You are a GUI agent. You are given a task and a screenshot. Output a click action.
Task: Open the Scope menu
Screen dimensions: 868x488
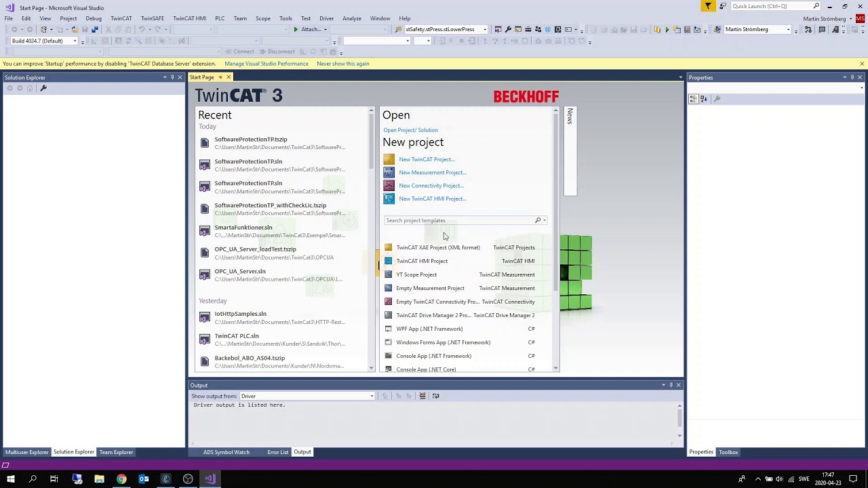coord(263,18)
